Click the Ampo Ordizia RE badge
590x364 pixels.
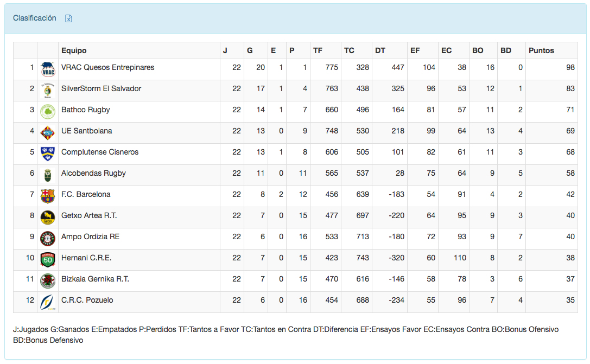pyautogui.click(x=48, y=238)
